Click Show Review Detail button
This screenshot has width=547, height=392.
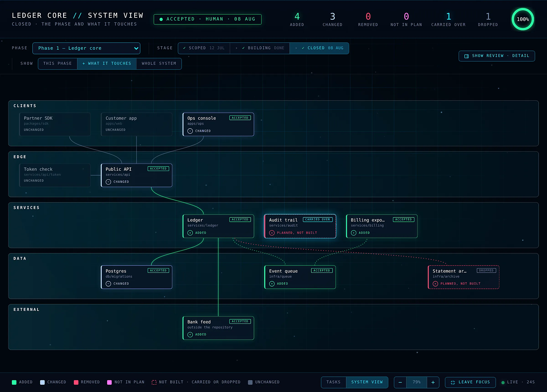[x=497, y=56]
